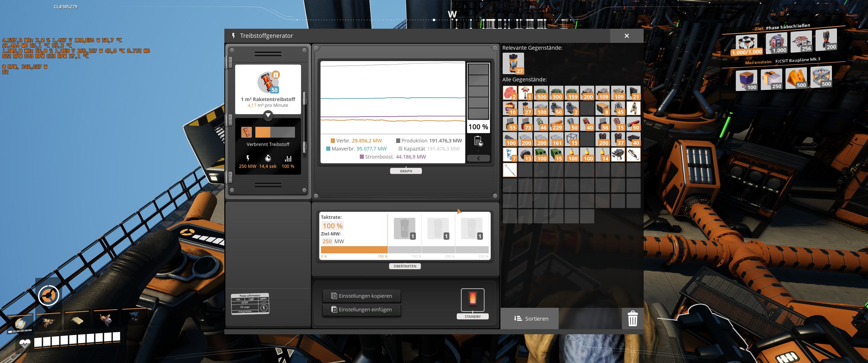
Task: Select the motor stack with count 2
Action: (572, 108)
